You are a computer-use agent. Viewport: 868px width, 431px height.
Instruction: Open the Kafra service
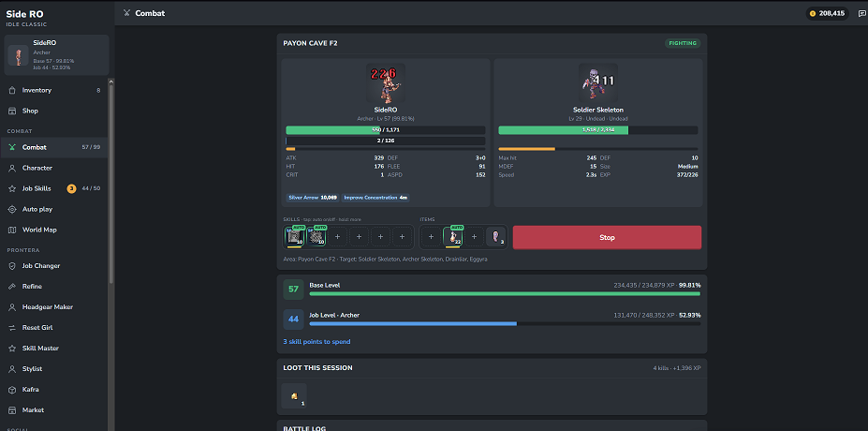coord(54,390)
